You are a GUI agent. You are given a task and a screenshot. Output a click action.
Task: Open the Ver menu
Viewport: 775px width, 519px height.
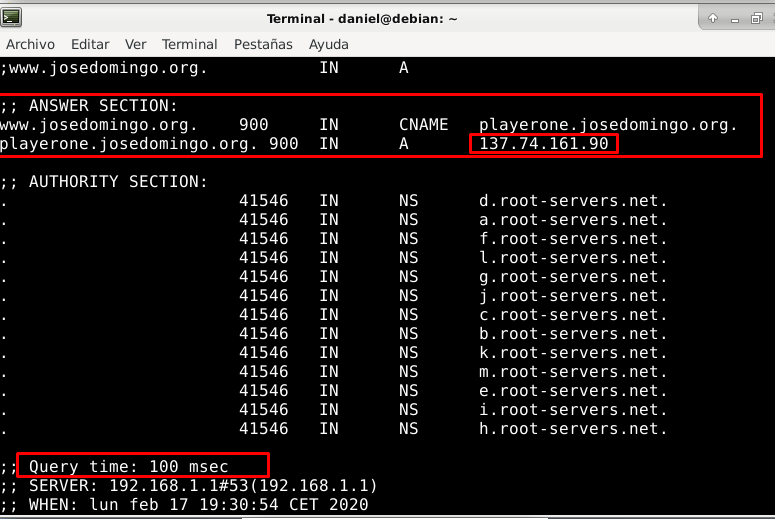pyautogui.click(x=136, y=44)
